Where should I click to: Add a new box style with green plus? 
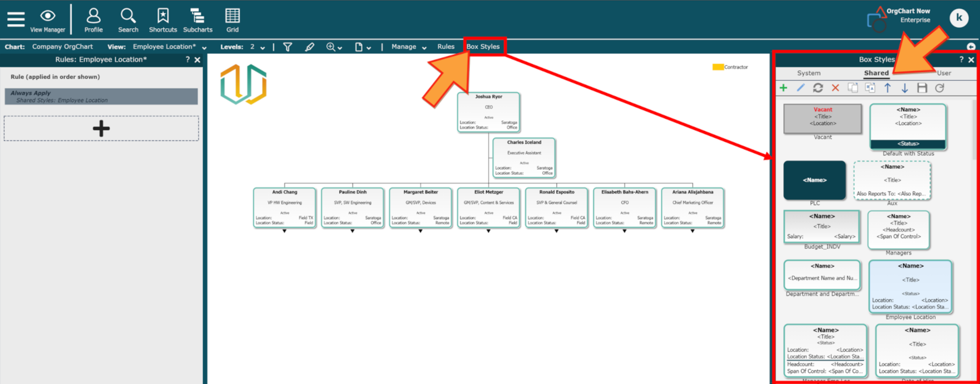pos(783,88)
